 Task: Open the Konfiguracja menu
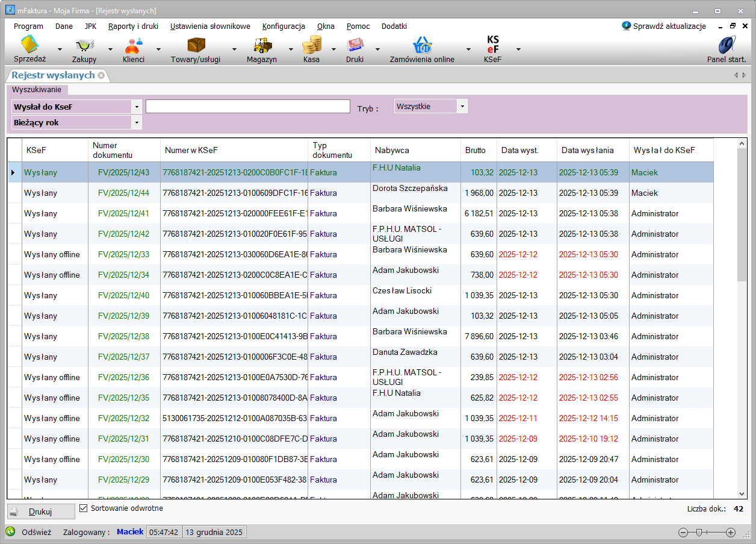pos(283,27)
